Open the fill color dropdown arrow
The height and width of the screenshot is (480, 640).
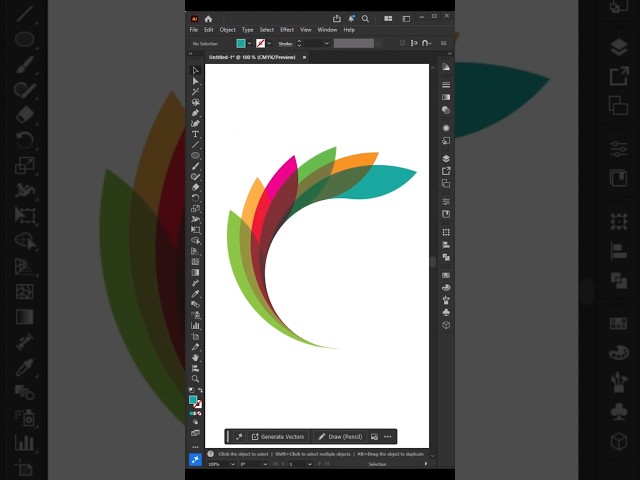pyautogui.click(x=249, y=43)
